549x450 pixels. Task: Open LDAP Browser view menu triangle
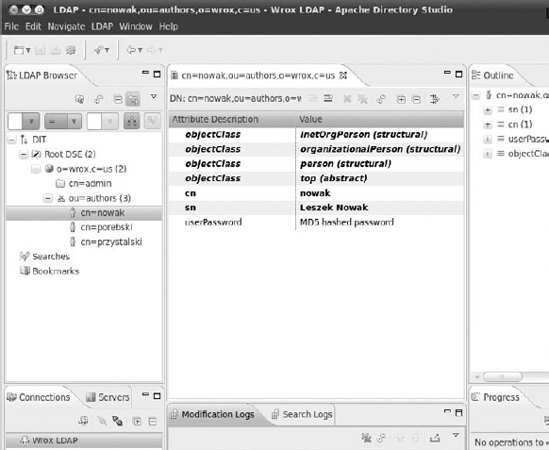pos(153,96)
